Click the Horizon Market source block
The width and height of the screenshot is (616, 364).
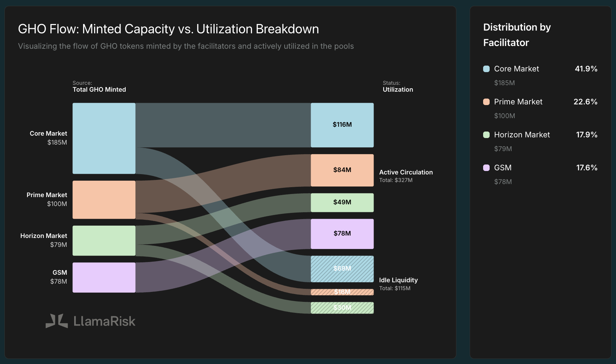104,241
